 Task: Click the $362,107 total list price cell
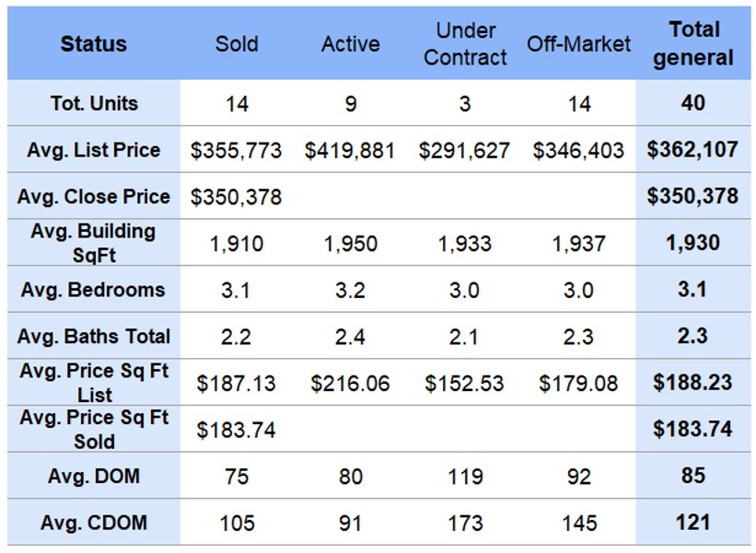693,150
